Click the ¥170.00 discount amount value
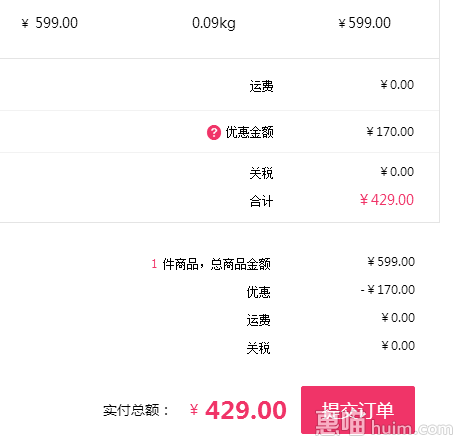Viewport: 453px width, 436px height. [x=390, y=132]
